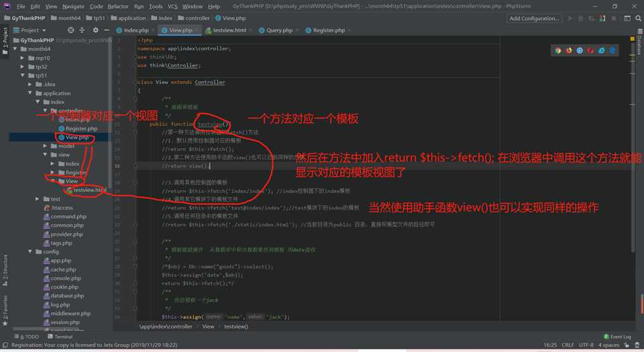The height and width of the screenshot is (352, 644).
Task: Open the TODO tool window
Action: click(x=27, y=337)
